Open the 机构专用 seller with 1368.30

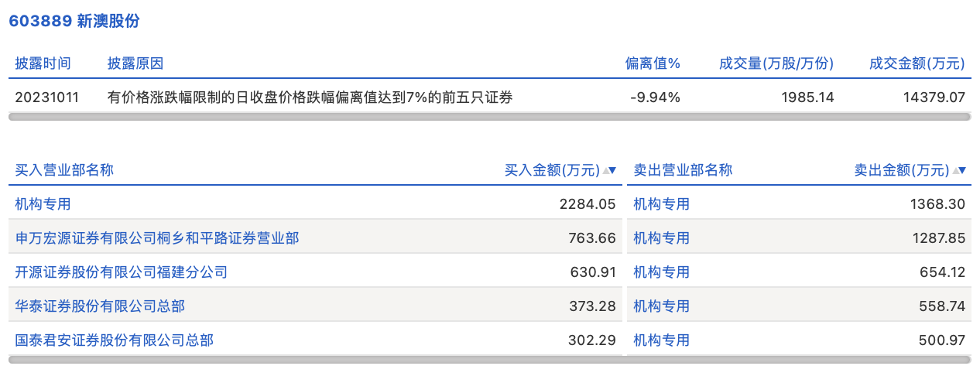pos(661,204)
